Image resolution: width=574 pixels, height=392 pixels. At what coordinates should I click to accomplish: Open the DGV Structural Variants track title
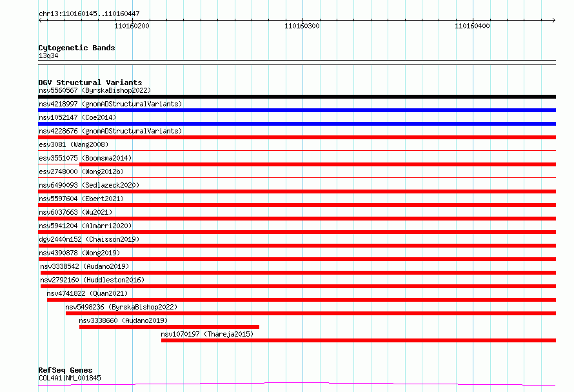point(90,83)
